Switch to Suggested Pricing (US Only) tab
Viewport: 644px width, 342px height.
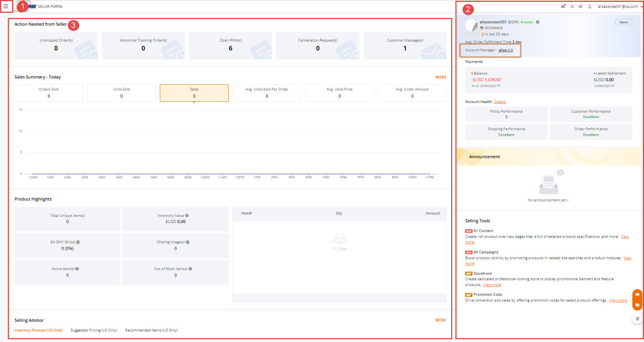pos(94,330)
